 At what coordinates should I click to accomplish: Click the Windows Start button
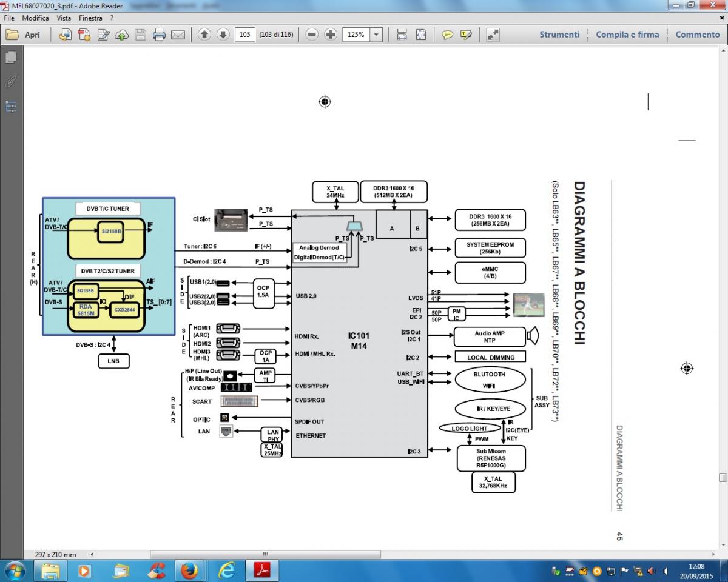tap(15, 570)
